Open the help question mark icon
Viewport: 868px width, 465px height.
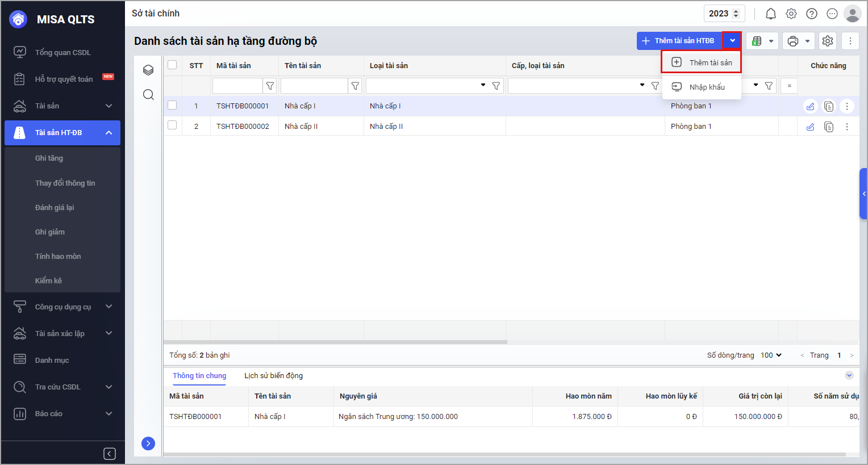click(812, 14)
